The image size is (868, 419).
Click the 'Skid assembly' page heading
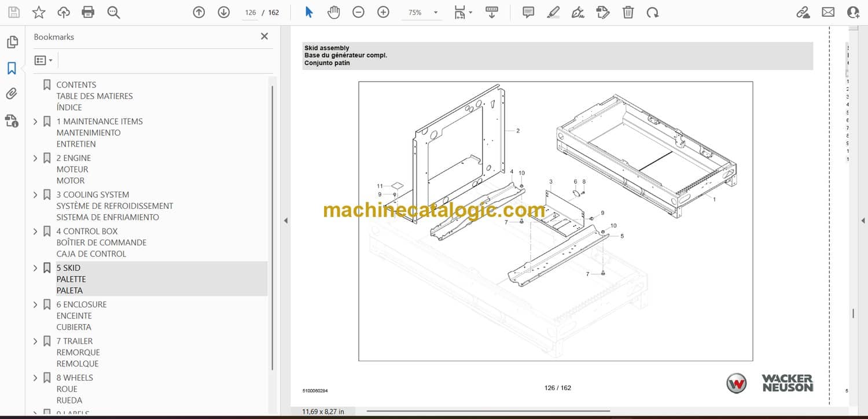click(327, 48)
